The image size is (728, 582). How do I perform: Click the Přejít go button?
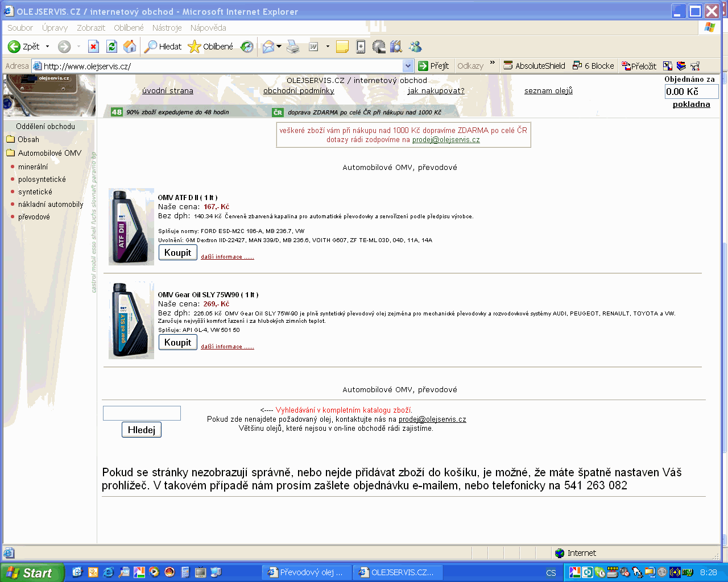[x=433, y=66]
